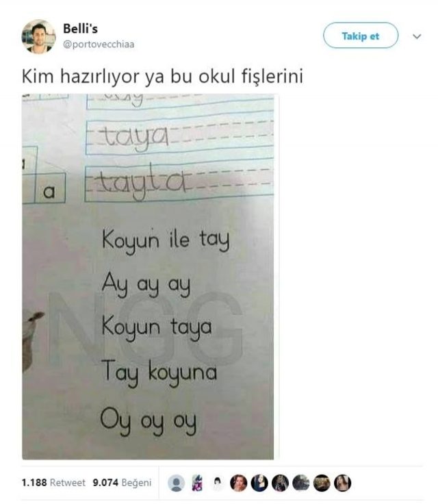Open the gray-toned seventh liker avatar
The height and width of the screenshot is (504, 438).
301,483
